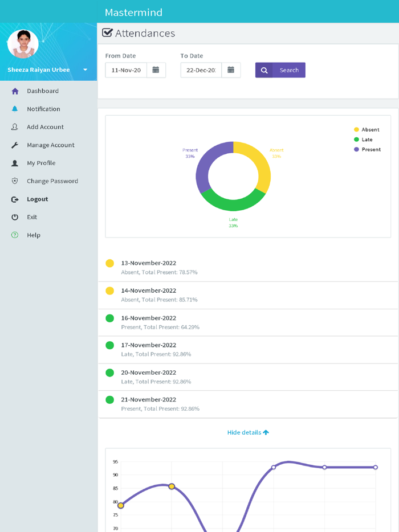Click the Manage Account wrench icon

click(x=15, y=145)
